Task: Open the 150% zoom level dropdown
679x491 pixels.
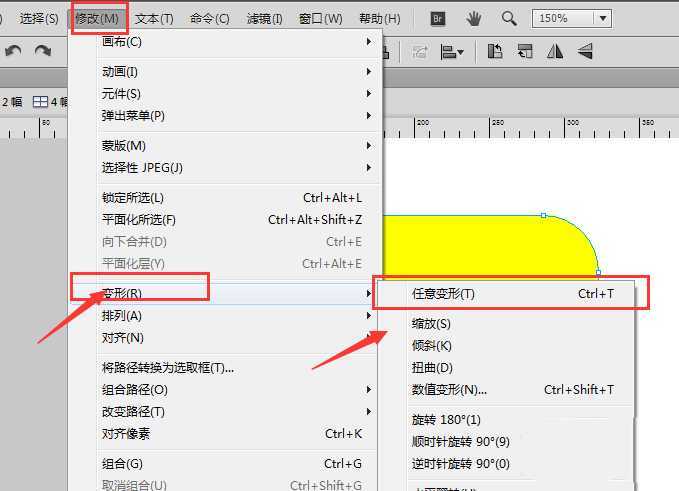Action: pyautogui.click(x=572, y=18)
